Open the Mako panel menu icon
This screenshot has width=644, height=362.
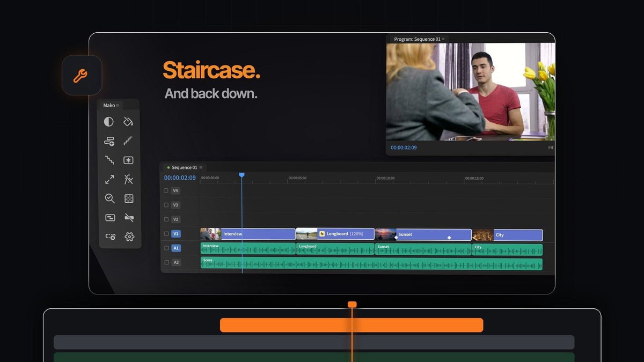point(118,105)
